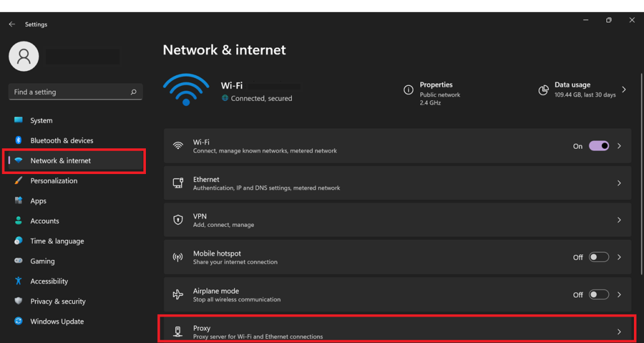The width and height of the screenshot is (644, 343).
Task: Select Network & internet in sidebar
Action: (x=75, y=160)
